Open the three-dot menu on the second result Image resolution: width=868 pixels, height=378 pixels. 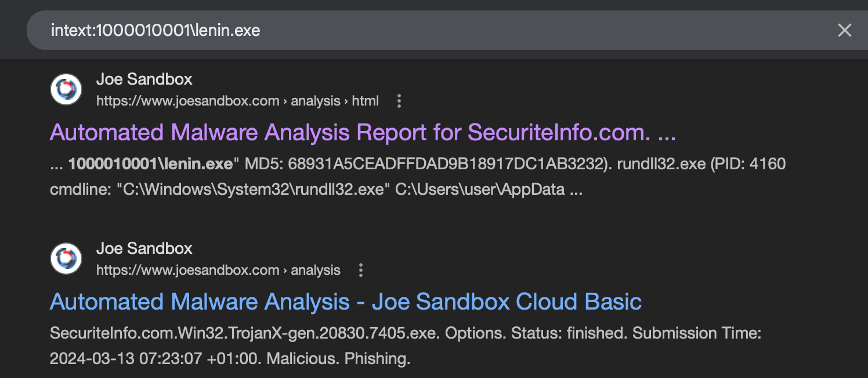(x=360, y=270)
